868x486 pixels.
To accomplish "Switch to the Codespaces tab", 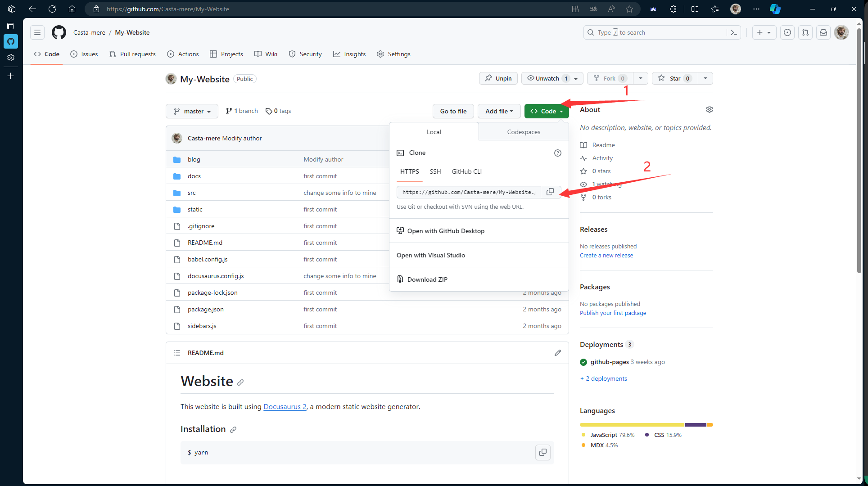I will [524, 132].
